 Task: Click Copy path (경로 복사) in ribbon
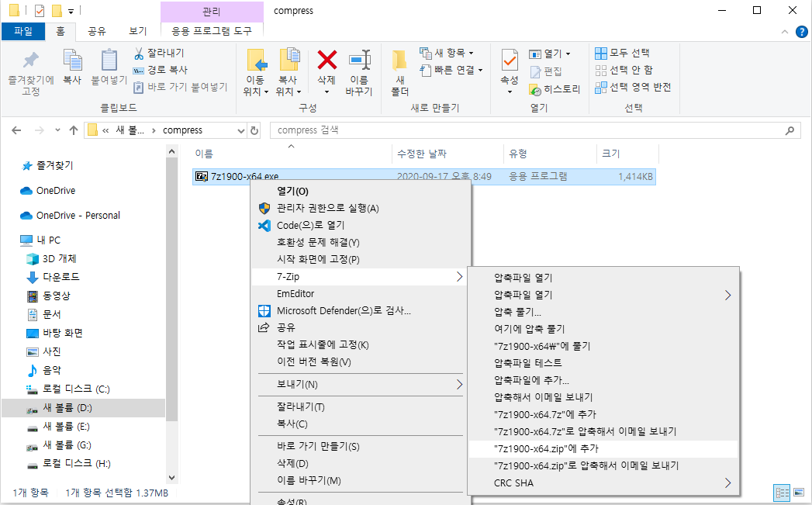161,70
